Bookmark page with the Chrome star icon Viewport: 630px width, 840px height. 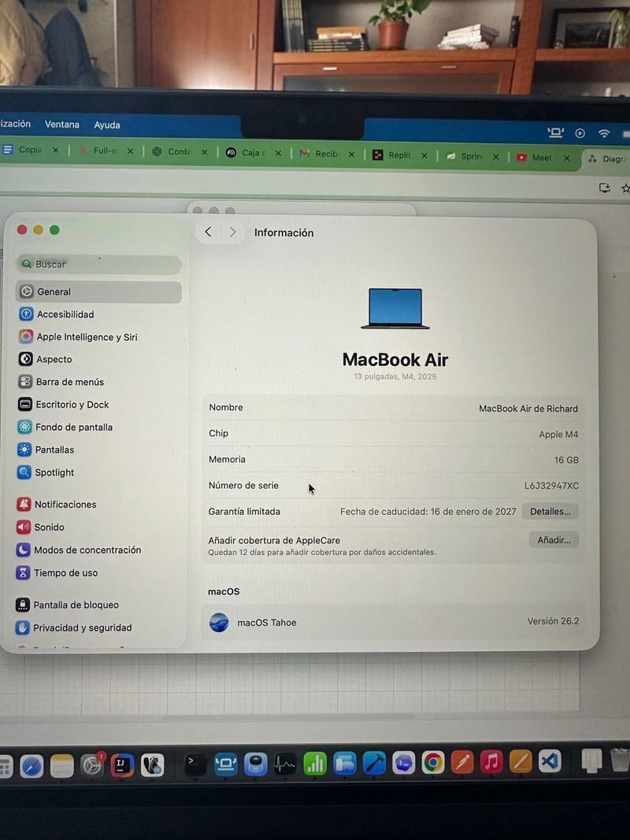[x=625, y=188]
